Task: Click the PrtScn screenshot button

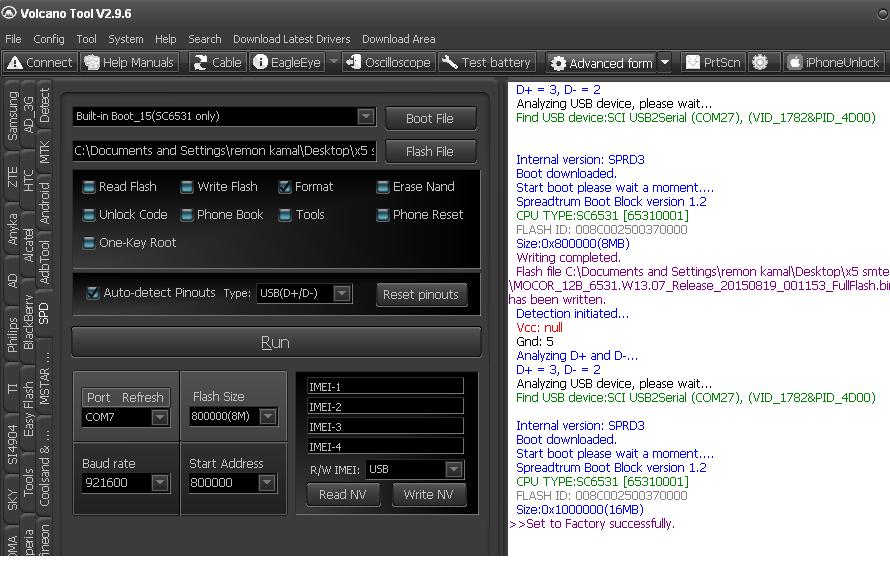Action: [x=713, y=62]
